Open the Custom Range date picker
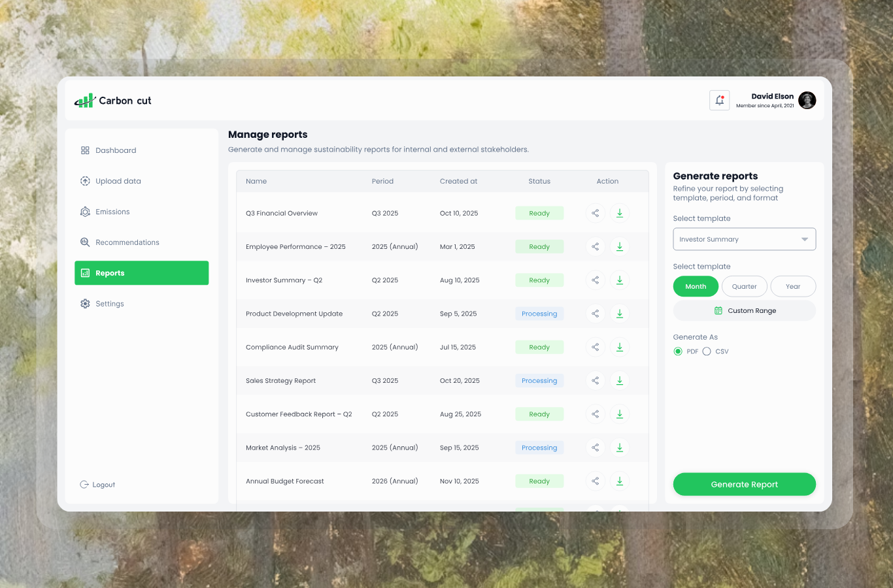893x588 pixels. click(744, 311)
